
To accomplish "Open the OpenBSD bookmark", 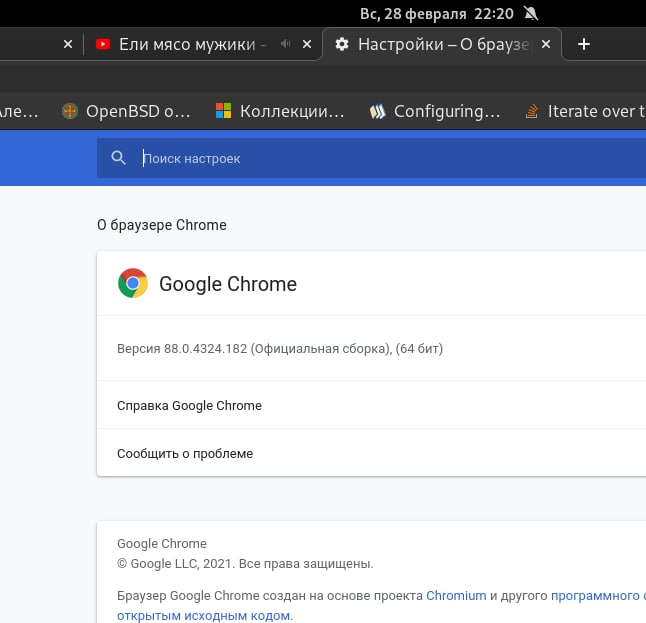I will tap(126, 111).
